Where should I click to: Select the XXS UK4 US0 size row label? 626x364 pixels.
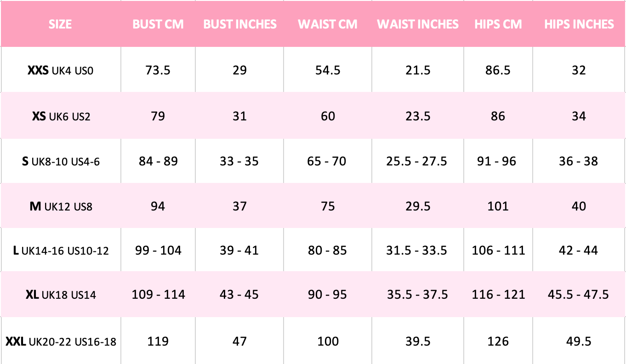(x=60, y=71)
